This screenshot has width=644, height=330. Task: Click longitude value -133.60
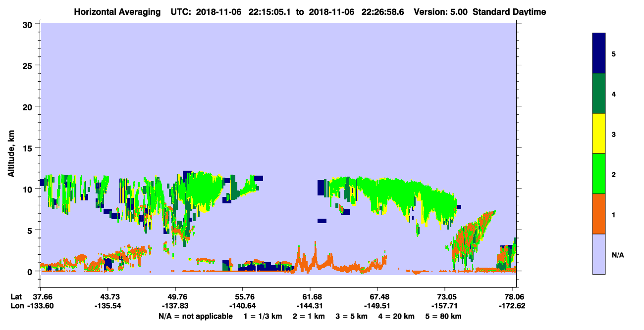point(40,306)
